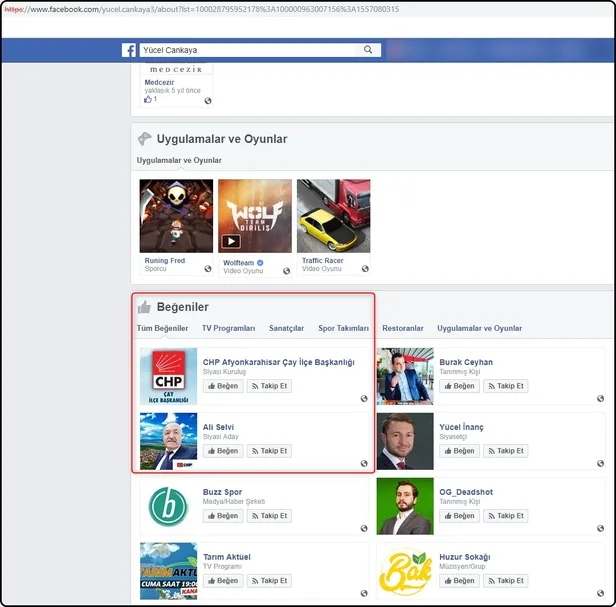Screen dimensions: 616x607
Task: Open the Sanatçılar tab
Action: coord(286,328)
